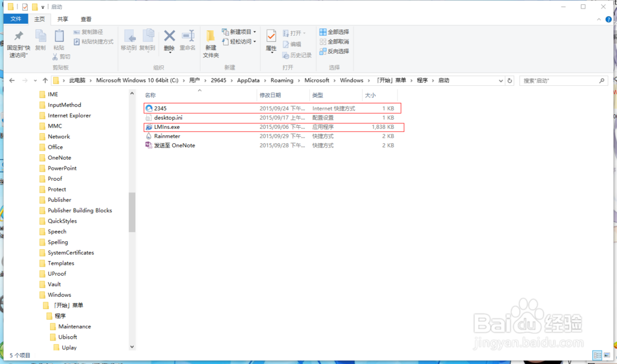Click the Forward navigation arrow
This screenshot has width=617, height=364.
click(x=25, y=80)
